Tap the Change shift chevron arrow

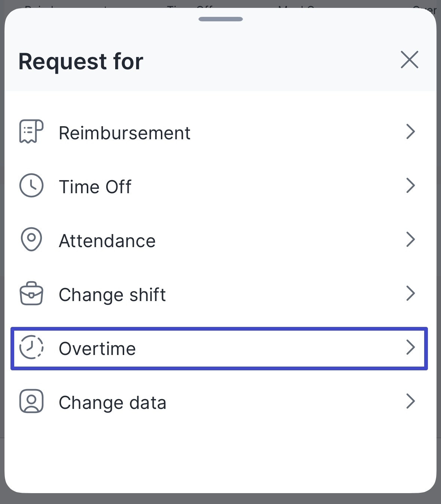click(x=411, y=294)
